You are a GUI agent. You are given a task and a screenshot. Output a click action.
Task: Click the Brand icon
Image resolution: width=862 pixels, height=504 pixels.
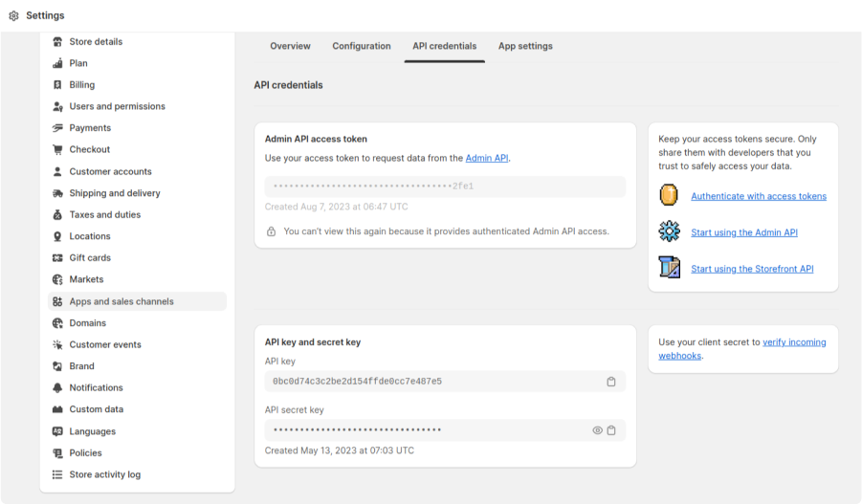[x=57, y=366]
